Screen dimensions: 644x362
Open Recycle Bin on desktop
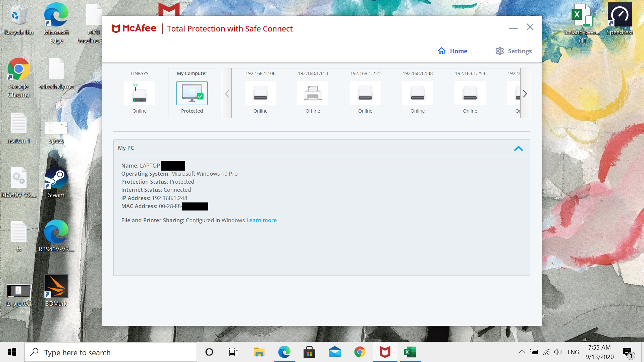tap(18, 20)
